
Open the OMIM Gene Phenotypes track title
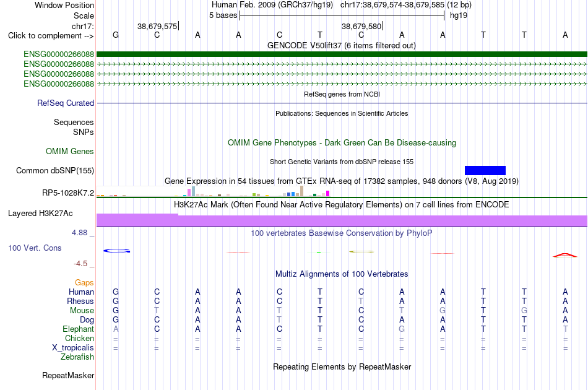tap(342, 142)
